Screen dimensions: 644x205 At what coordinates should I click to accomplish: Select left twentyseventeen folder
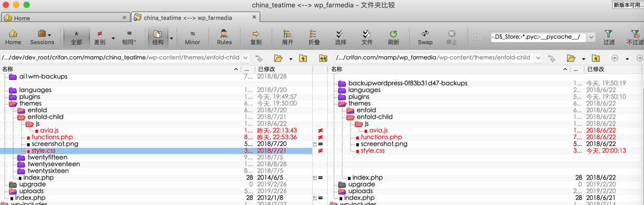click(53, 164)
